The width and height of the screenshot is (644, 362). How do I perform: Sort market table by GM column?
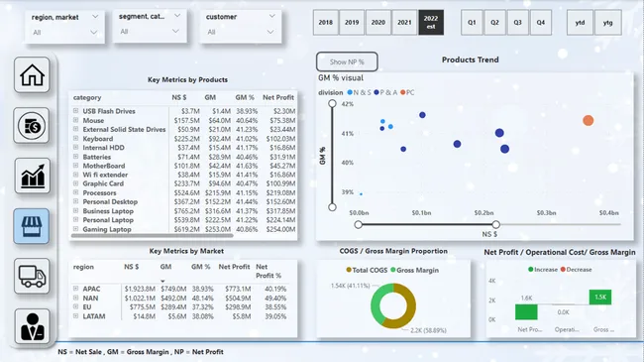click(x=165, y=267)
